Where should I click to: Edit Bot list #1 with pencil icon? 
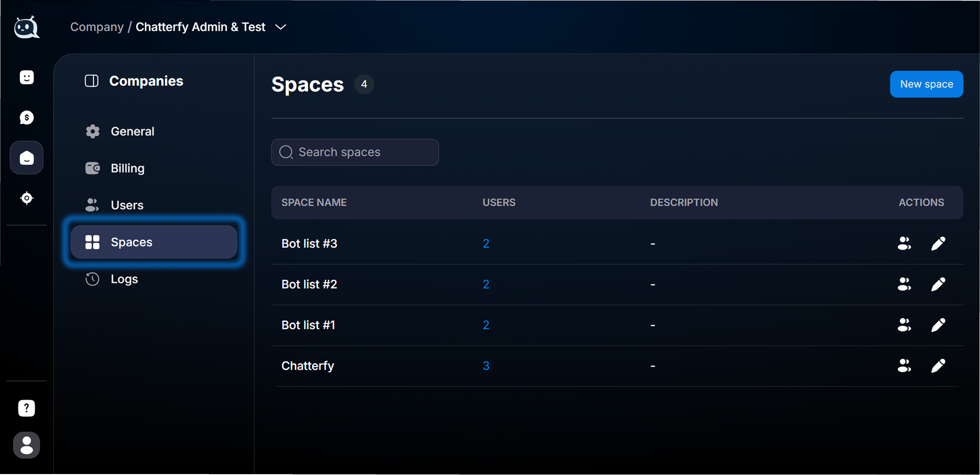point(938,325)
